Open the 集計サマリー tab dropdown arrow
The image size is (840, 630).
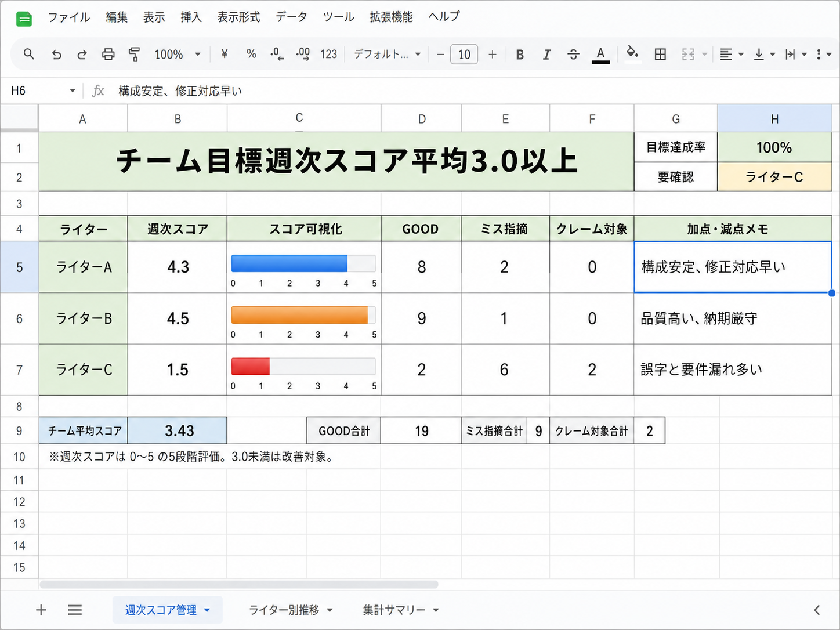point(436,610)
